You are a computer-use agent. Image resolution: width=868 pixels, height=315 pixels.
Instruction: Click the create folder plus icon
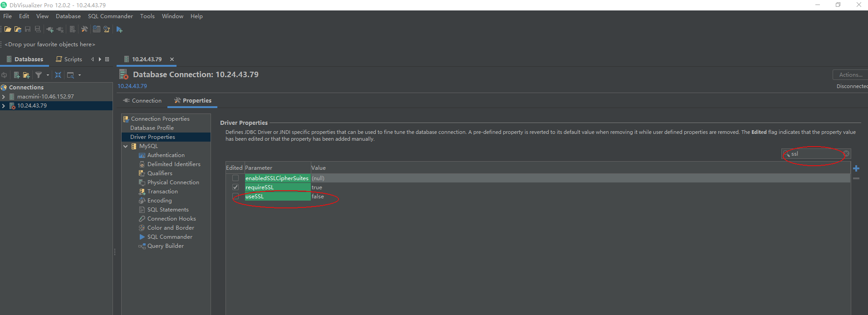click(26, 75)
